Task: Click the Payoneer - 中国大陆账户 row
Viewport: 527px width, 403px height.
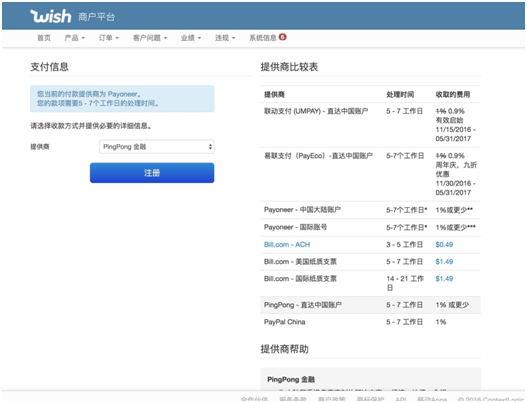Action: [370, 210]
